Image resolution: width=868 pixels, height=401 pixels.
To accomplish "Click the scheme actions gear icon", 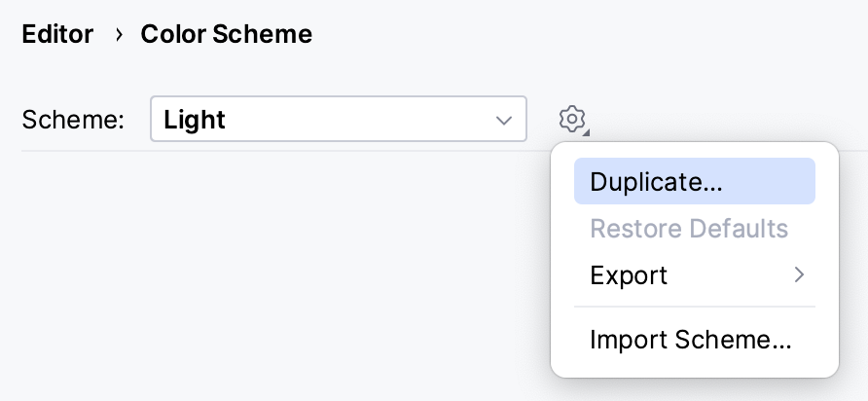I will point(571,119).
